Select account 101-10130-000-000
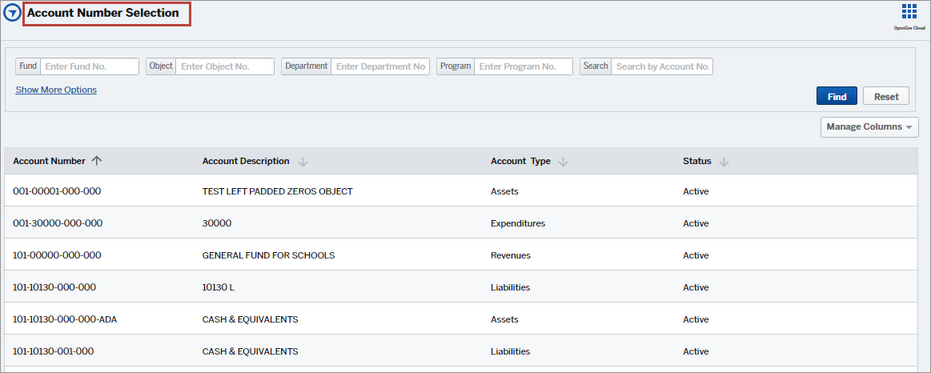The image size is (931, 373). point(54,287)
